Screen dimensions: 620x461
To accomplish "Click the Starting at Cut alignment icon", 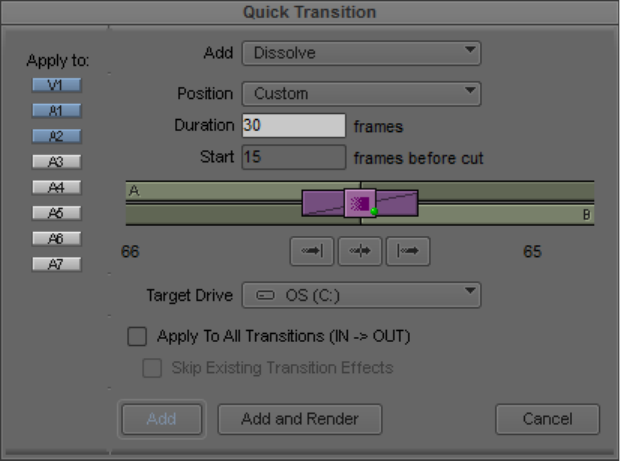I will 408,251.
